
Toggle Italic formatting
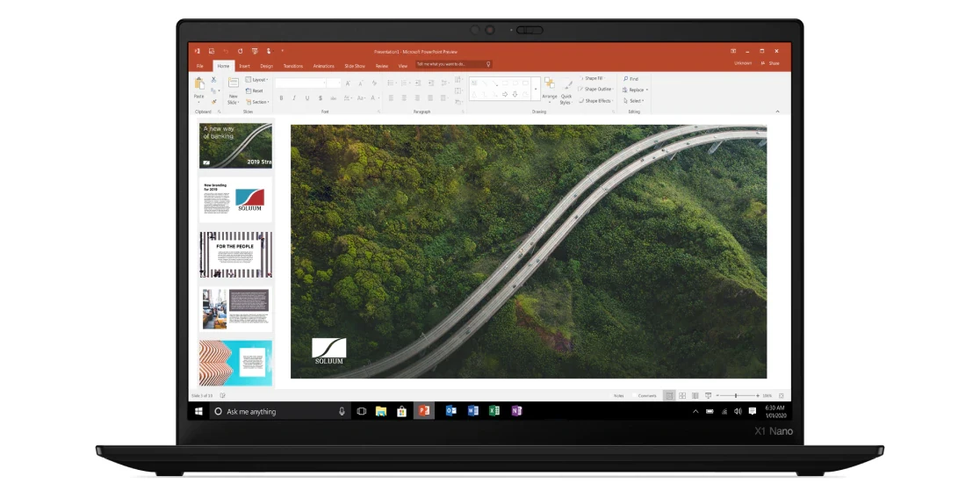tap(294, 98)
